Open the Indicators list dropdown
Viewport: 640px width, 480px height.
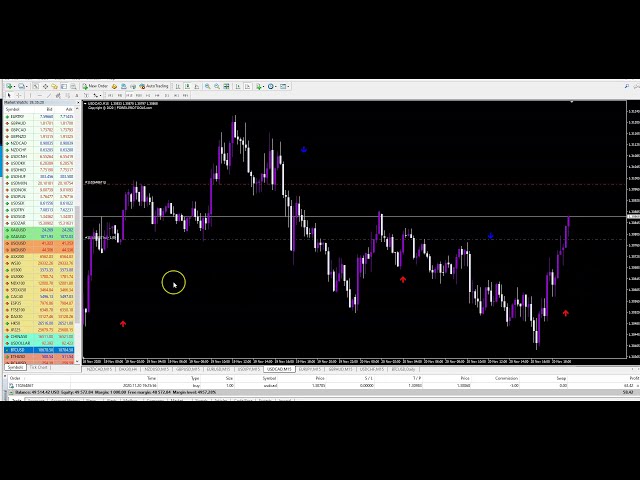pyautogui.click(x=258, y=87)
